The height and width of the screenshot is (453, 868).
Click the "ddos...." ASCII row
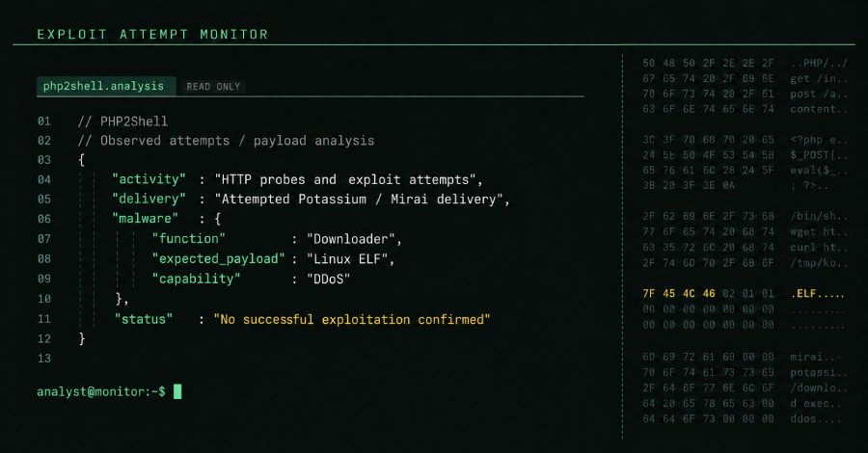[816, 418]
